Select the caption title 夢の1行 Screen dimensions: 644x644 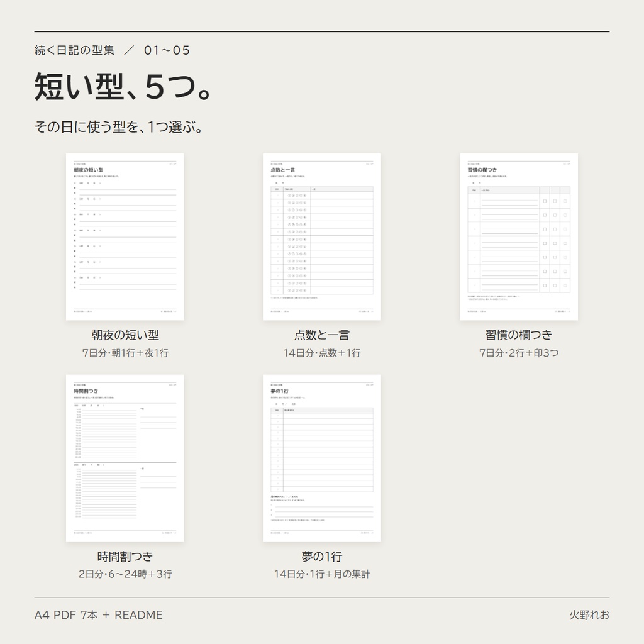(x=322, y=557)
